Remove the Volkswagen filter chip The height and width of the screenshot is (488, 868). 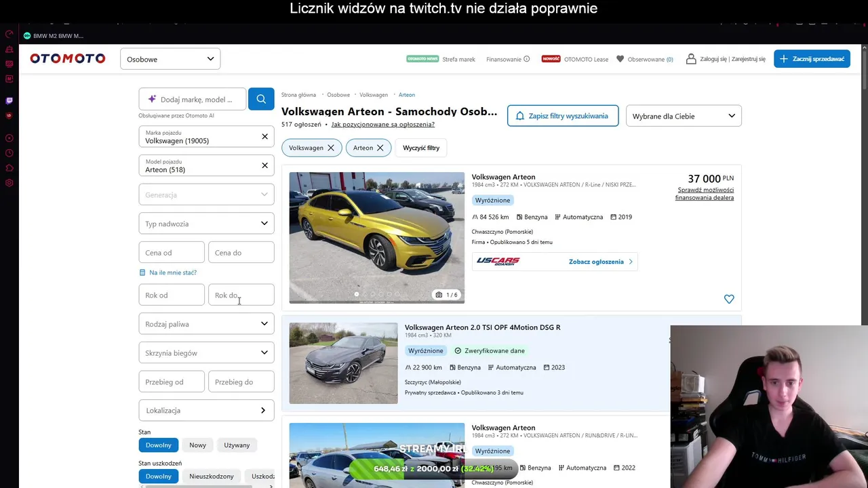331,148
